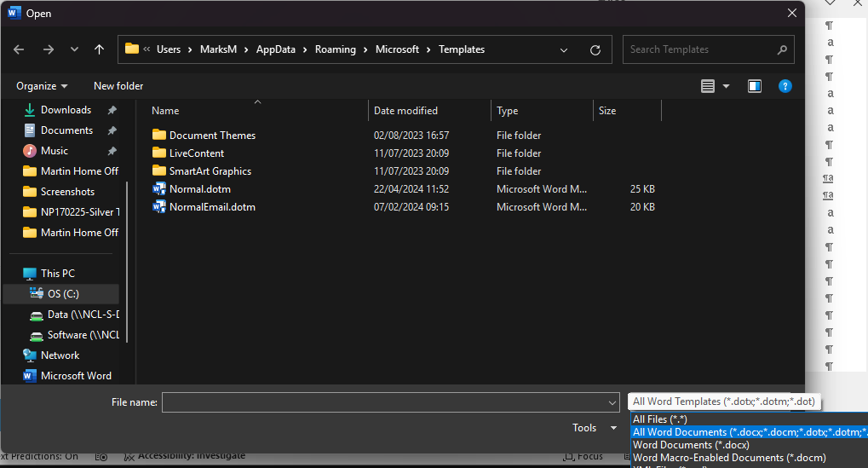Go back to the previous folder
868x468 pixels.
tap(19, 49)
